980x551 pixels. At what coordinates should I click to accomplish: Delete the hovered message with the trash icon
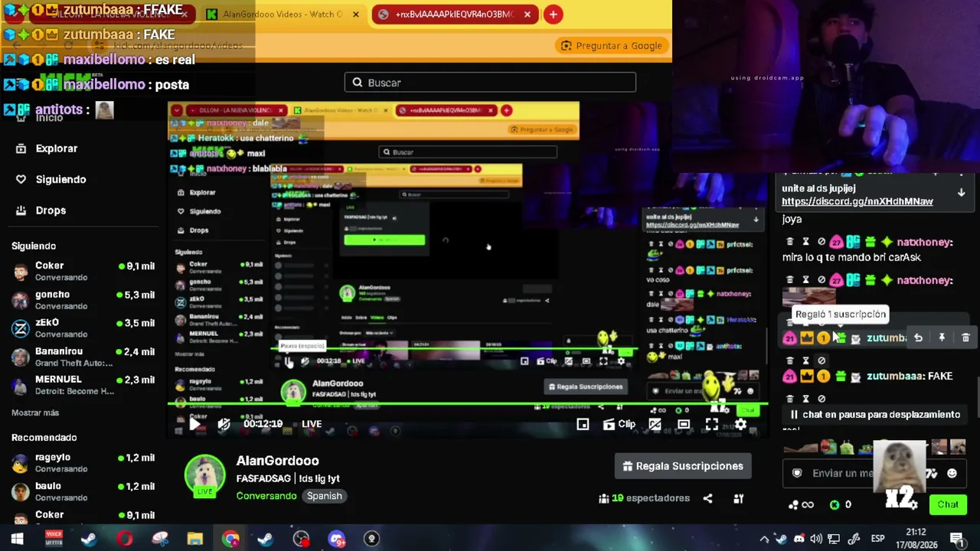click(965, 337)
